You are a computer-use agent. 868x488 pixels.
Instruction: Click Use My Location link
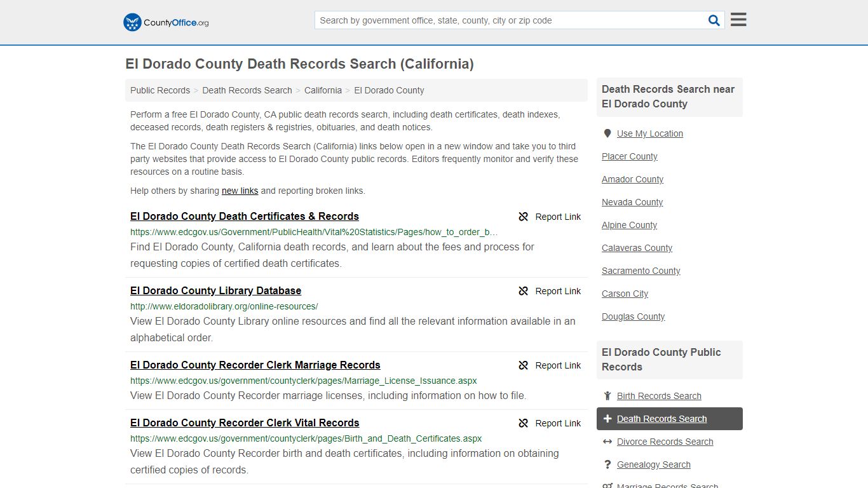(650, 133)
